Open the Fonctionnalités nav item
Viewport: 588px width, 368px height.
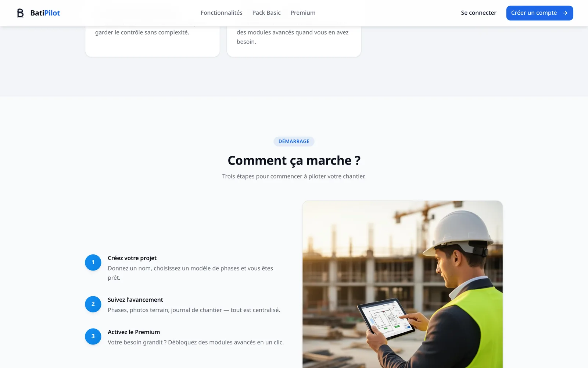pyautogui.click(x=222, y=13)
